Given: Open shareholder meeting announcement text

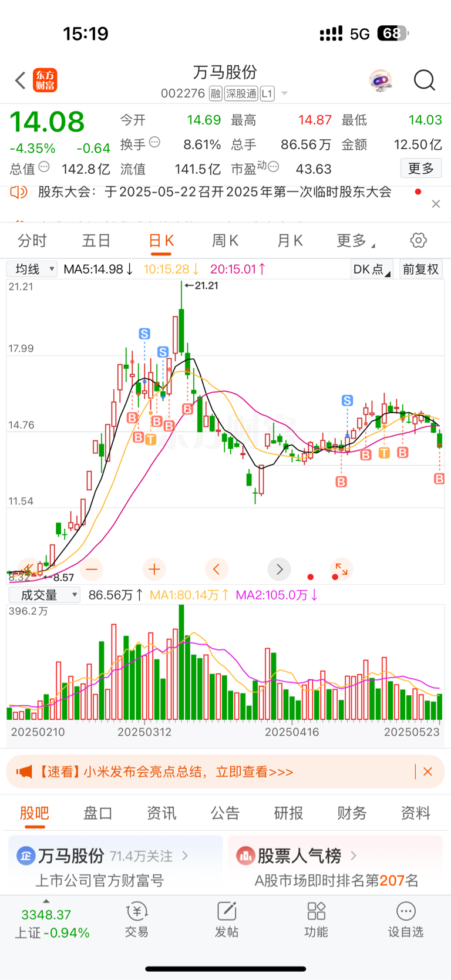Looking at the screenshot, I should click(214, 192).
